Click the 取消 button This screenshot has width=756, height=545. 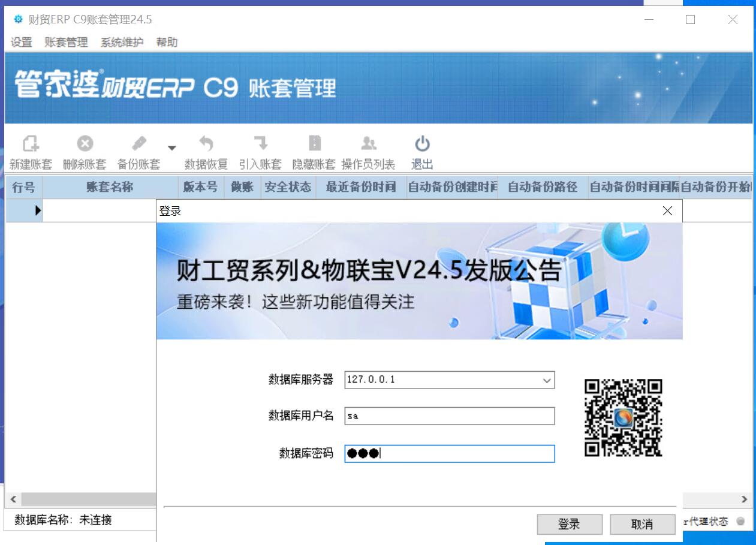tap(642, 524)
